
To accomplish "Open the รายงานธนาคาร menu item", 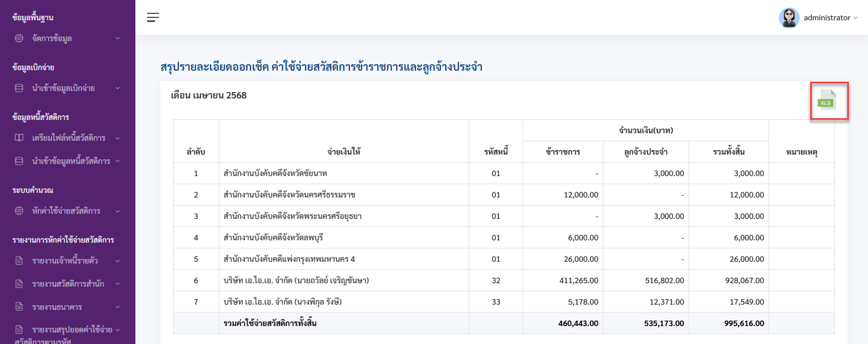I will pos(68,306).
